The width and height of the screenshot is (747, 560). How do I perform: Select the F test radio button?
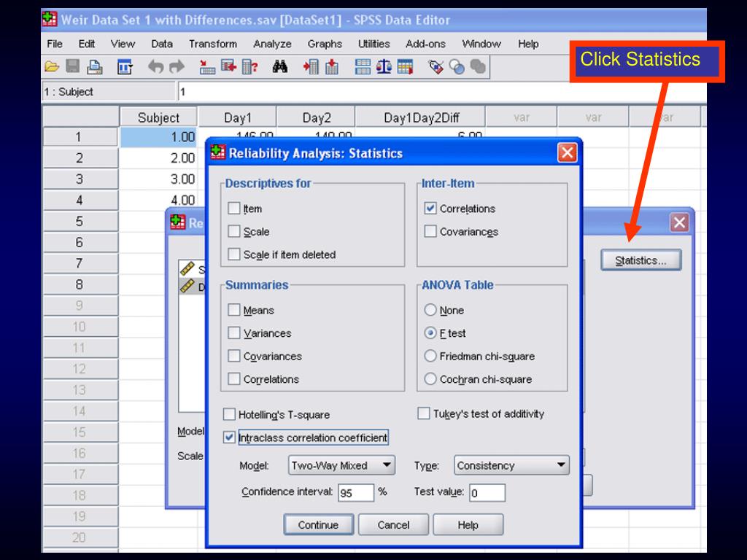(x=430, y=332)
